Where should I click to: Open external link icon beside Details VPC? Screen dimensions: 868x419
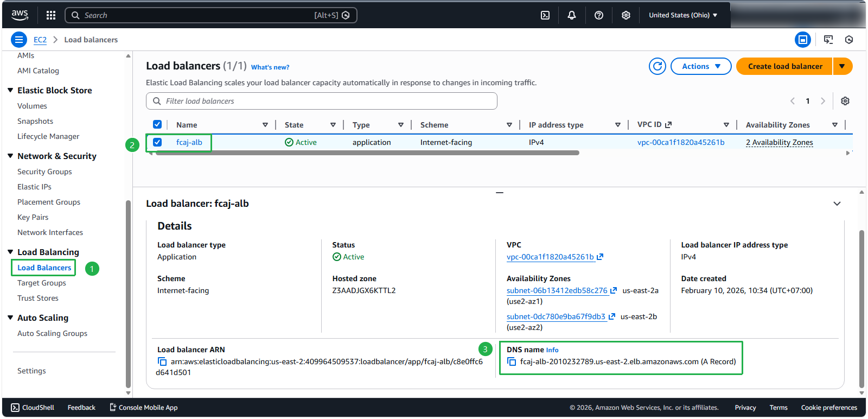[x=600, y=257]
